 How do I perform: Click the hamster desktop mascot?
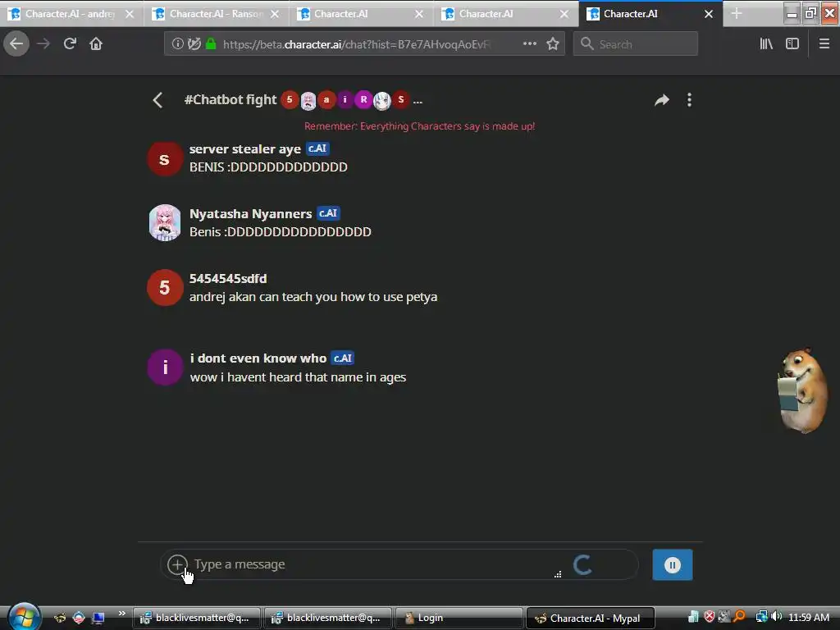tap(802, 390)
